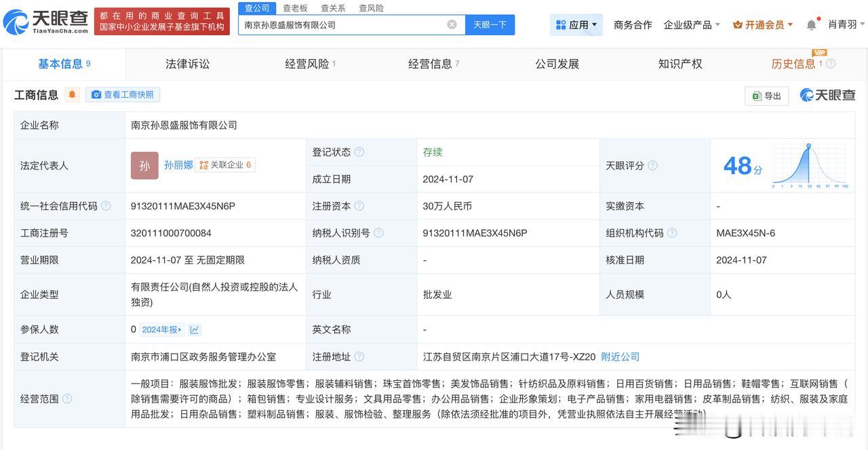868x450 pixels.
Task: Open the 肖青羽 user account menu
Action: 846,24
